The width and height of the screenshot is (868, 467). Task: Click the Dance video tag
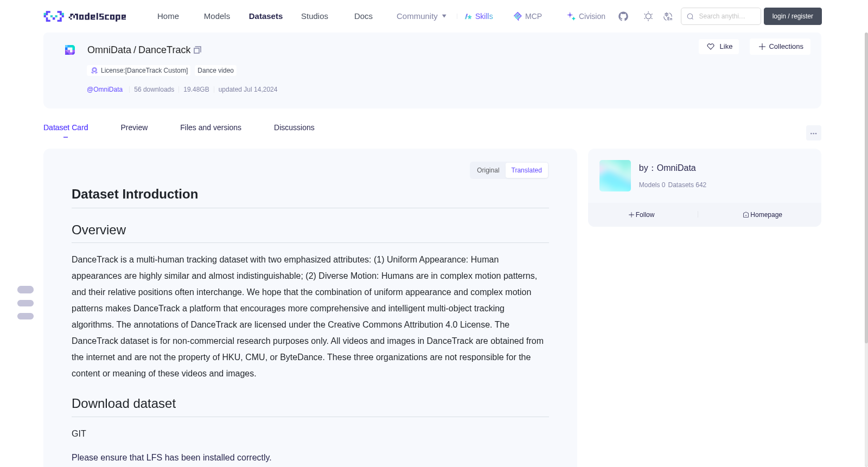click(x=215, y=71)
